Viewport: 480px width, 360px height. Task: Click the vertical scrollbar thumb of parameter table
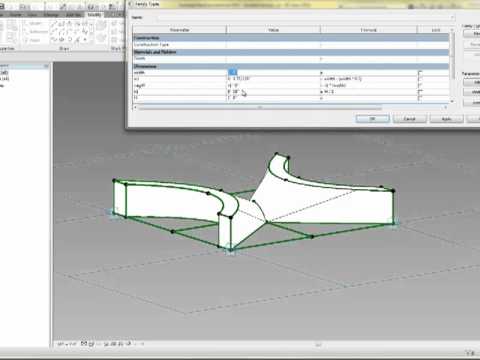coord(452,56)
